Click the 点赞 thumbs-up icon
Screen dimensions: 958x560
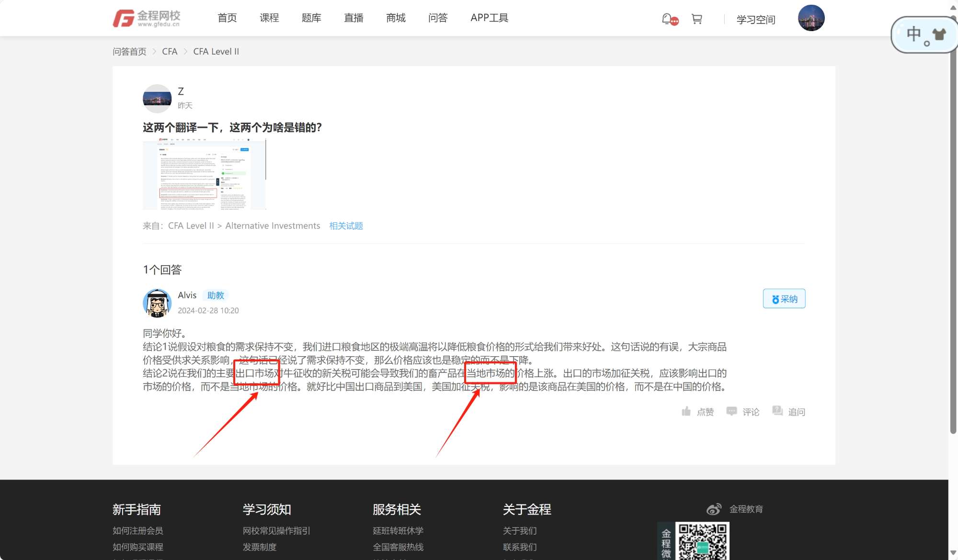686,412
